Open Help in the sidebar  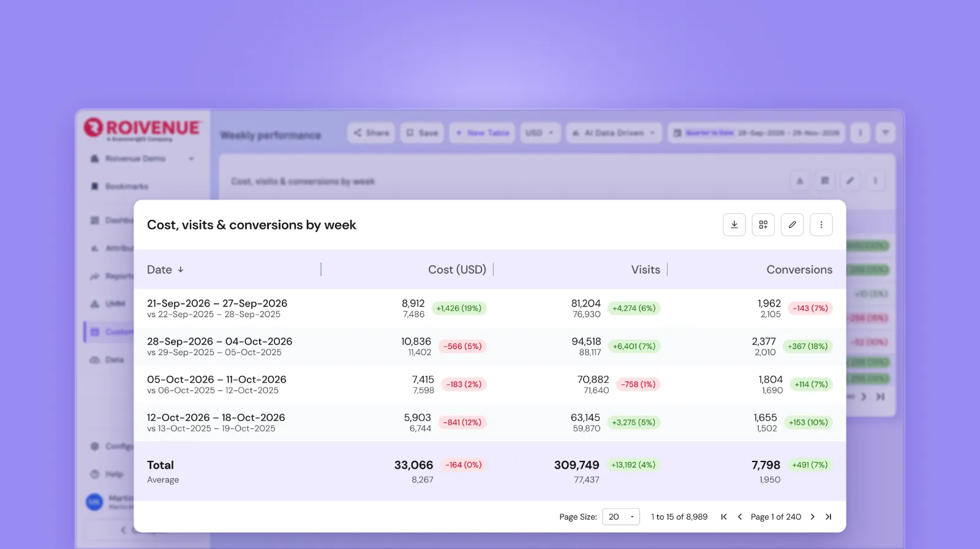108,474
